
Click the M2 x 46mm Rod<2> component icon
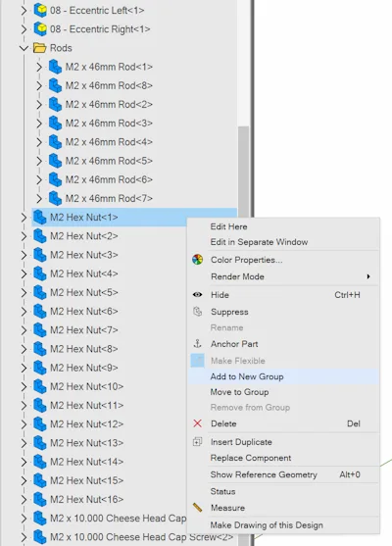55,104
